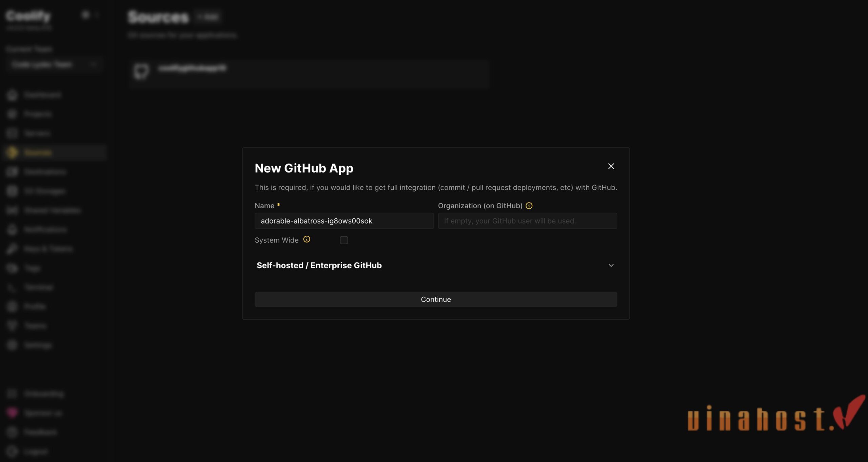Click the Notifications bell icon in sidebar
868x462 pixels.
pos(12,230)
